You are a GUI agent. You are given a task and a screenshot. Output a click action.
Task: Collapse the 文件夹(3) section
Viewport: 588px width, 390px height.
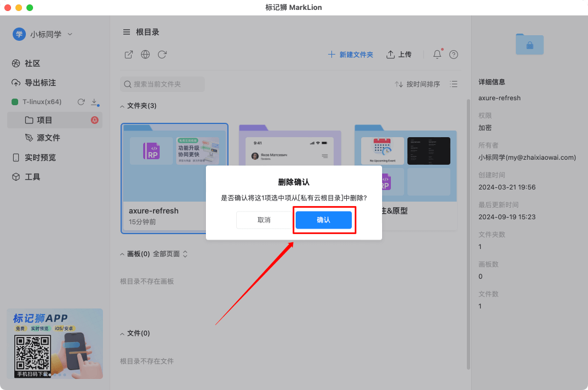point(123,105)
